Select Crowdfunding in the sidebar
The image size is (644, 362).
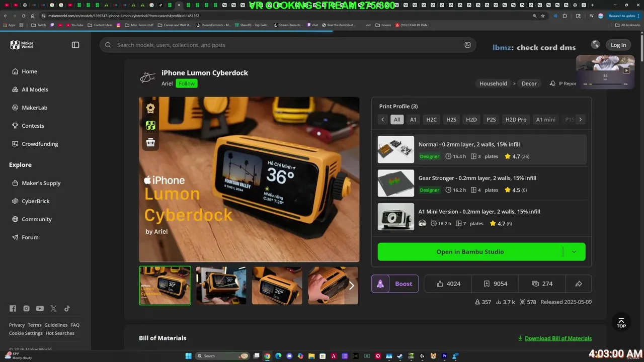[x=40, y=144]
